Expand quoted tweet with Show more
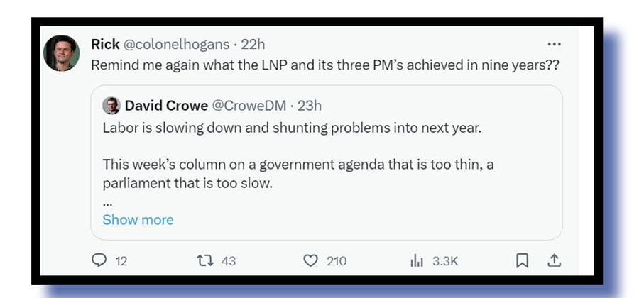644x298 pixels. [x=138, y=219]
